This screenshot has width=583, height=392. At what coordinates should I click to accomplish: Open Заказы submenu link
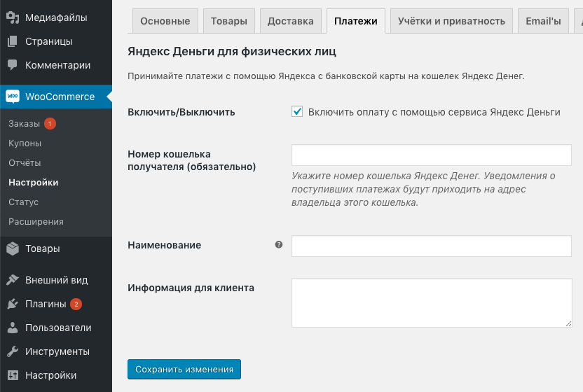[24, 124]
